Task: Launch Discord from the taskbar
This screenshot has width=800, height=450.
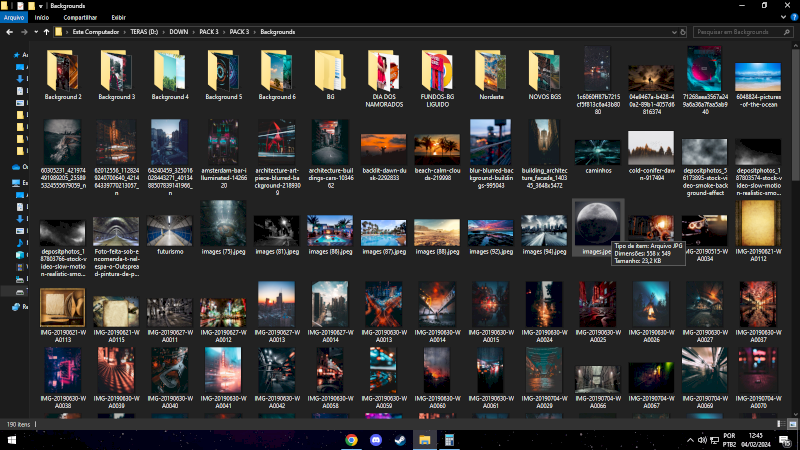Action: (x=376, y=440)
